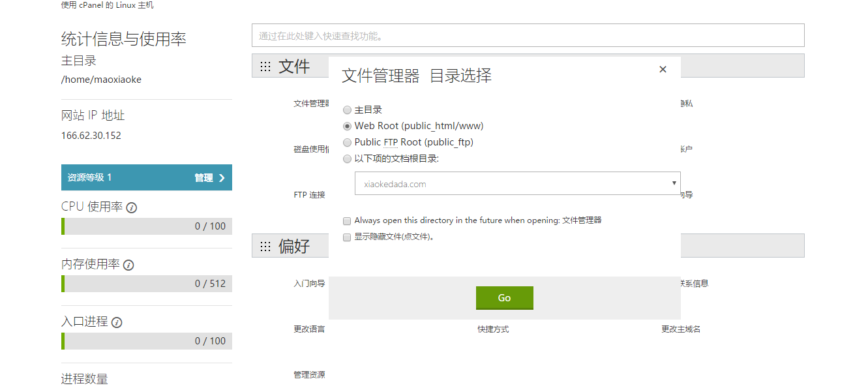Viewport: 868px width, 390px height.
Task: Check 显示隐藏文件(点文件) option
Action: [348, 237]
